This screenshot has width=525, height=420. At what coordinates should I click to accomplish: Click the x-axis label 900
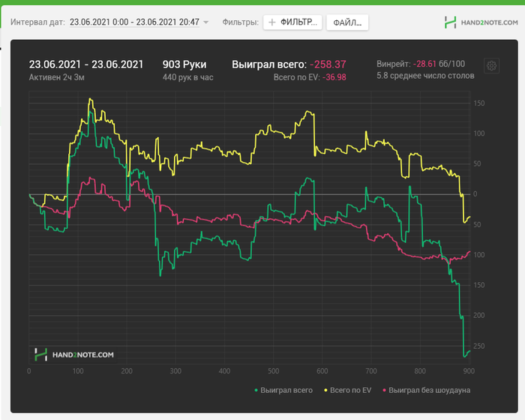click(x=469, y=371)
